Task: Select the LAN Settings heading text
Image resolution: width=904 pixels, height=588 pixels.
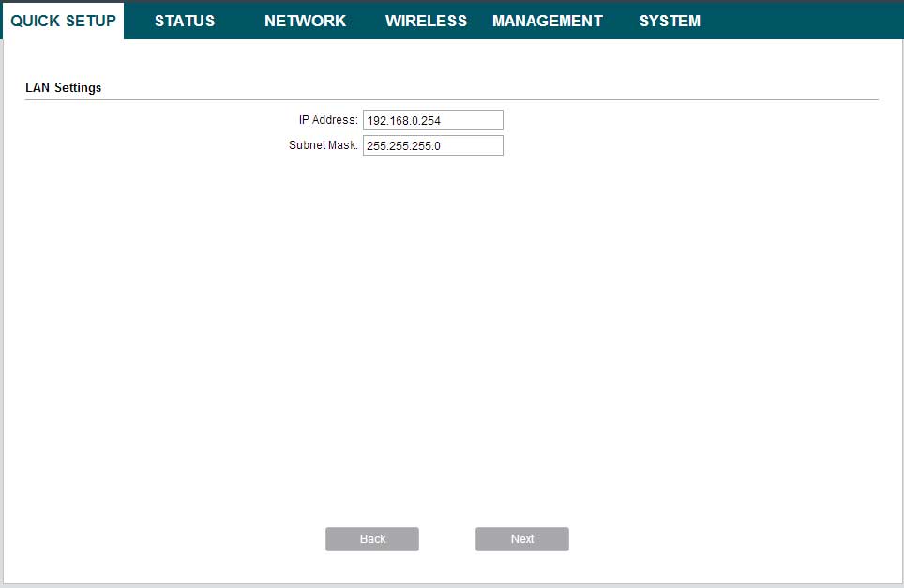Action: coord(64,87)
